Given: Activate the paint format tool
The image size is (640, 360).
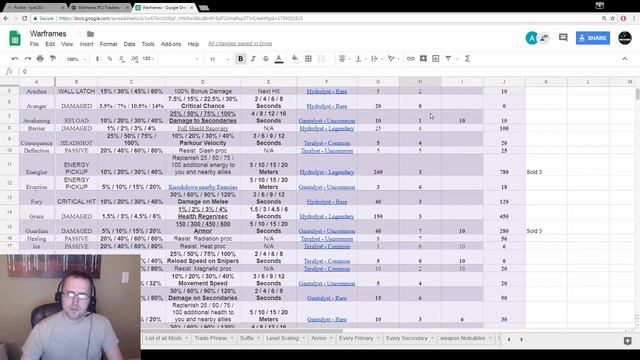Looking at the screenshot, I should [x=53, y=59].
